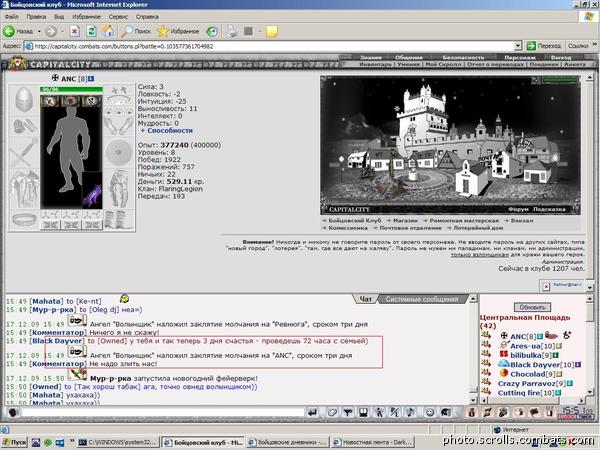Go to Home page via house icon
600x450 pixels.
[x=108, y=31]
